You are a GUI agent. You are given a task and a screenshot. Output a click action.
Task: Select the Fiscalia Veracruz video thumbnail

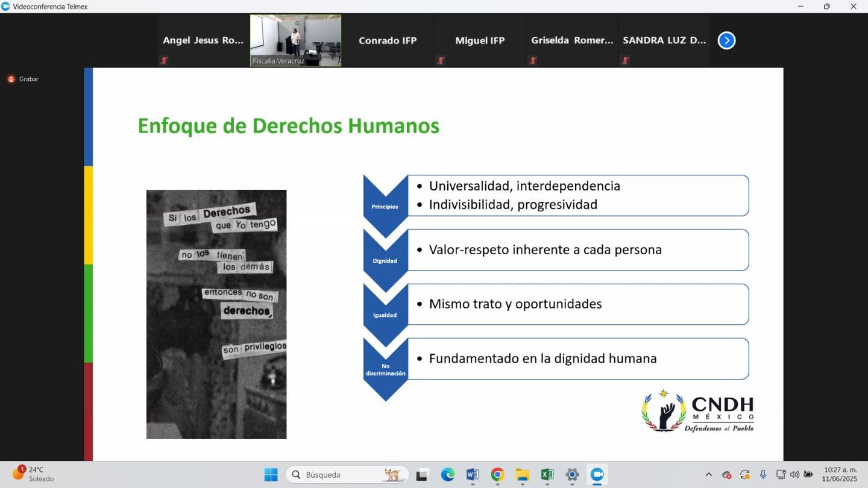pyautogui.click(x=295, y=40)
